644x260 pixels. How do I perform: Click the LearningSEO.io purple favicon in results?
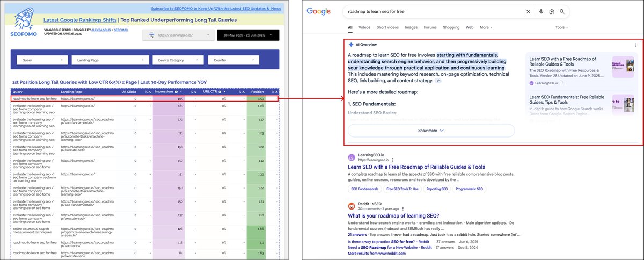352,157
